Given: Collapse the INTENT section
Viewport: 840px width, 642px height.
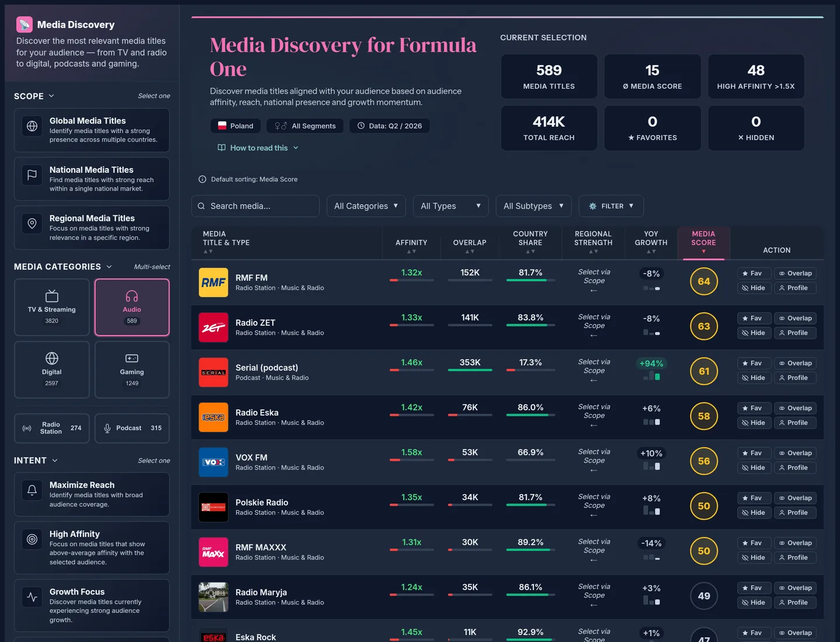Looking at the screenshot, I should coord(36,460).
